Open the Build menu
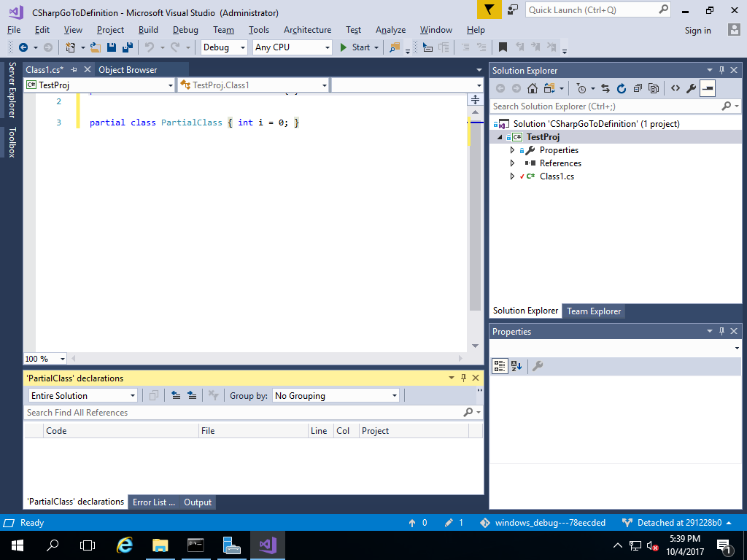747x560 pixels. (x=148, y=29)
